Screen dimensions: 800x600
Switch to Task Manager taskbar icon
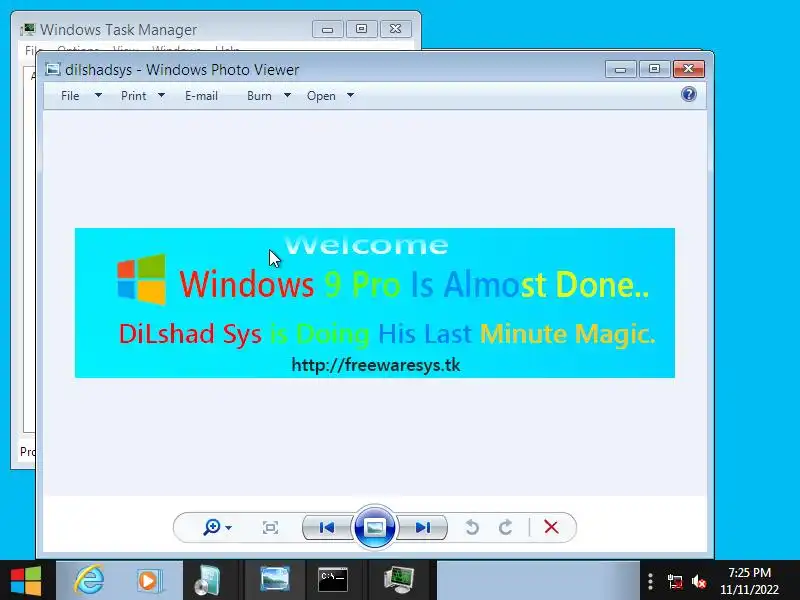pyautogui.click(x=399, y=580)
